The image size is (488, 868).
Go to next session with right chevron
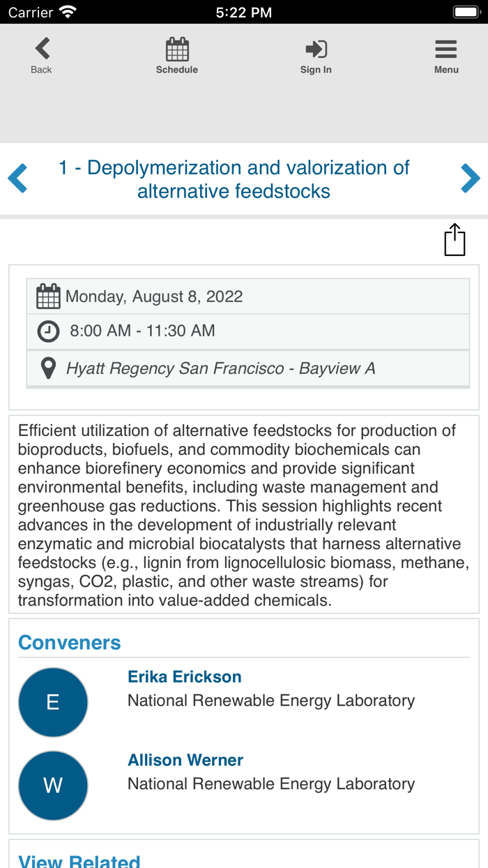click(471, 179)
